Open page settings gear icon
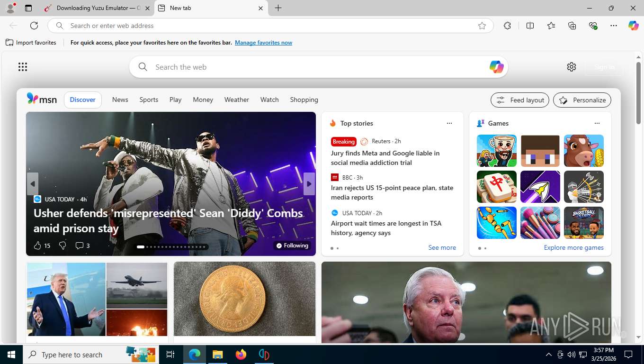Screen dimensions: 644x364 tap(572, 67)
